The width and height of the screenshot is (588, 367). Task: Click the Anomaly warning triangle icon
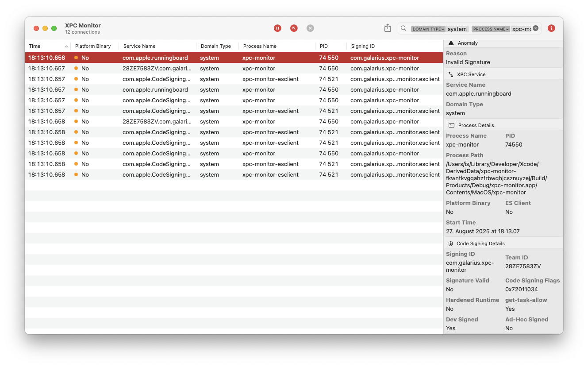451,43
